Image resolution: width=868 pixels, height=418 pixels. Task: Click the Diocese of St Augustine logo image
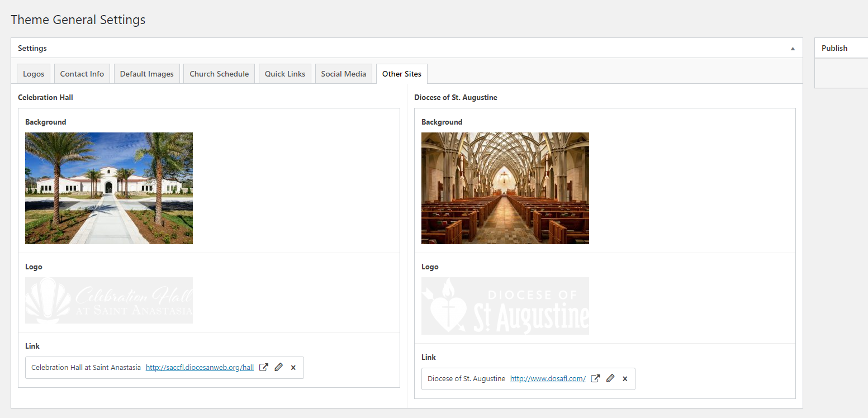(505, 306)
